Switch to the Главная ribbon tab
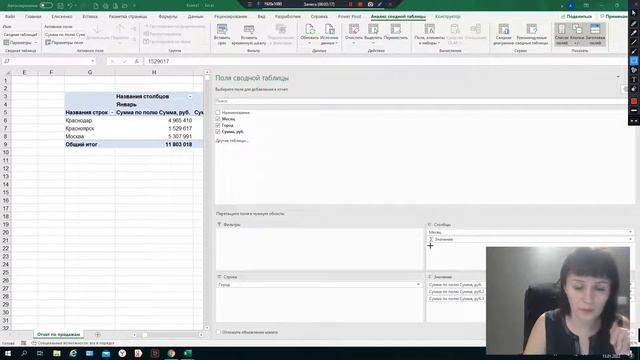The image size is (640, 360). click(x=33, y=16)
